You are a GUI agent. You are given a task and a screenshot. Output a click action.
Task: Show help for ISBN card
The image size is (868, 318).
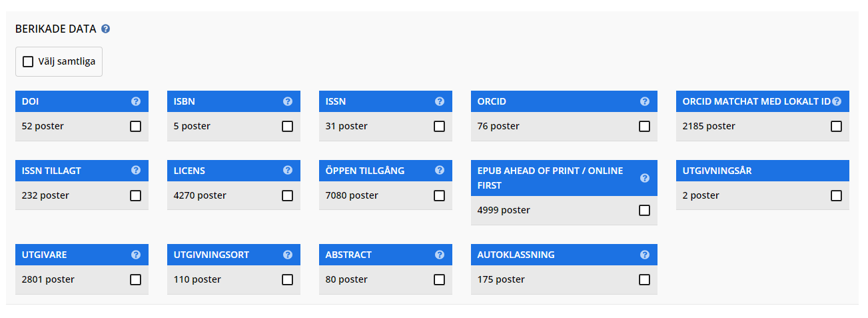tap(288, 101)
